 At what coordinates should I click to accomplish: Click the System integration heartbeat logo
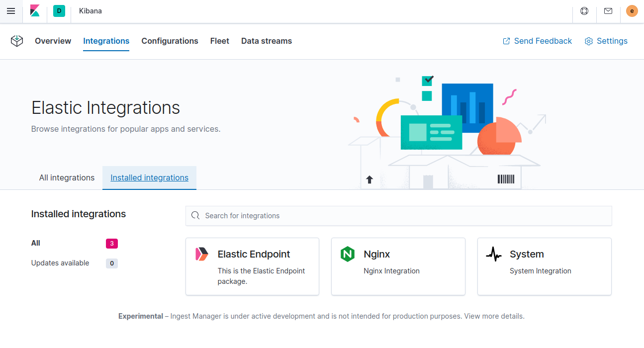click(x=494, y=254)
